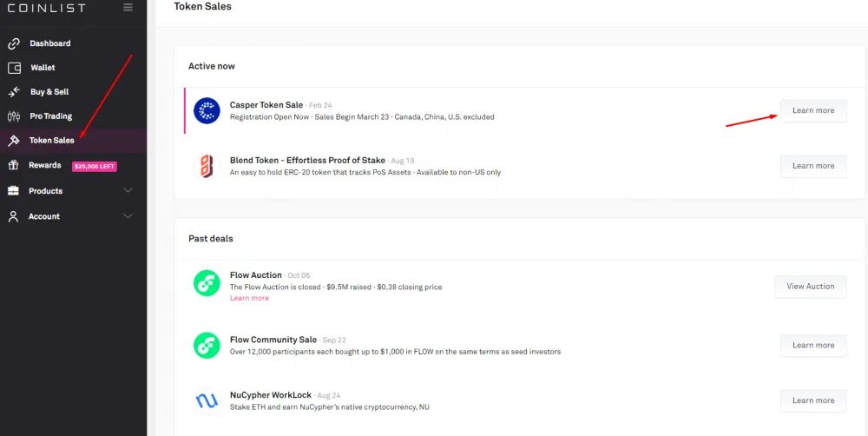868x436 pixels.
Task: Click the Flow Community Sale logo
Action: 207,345
